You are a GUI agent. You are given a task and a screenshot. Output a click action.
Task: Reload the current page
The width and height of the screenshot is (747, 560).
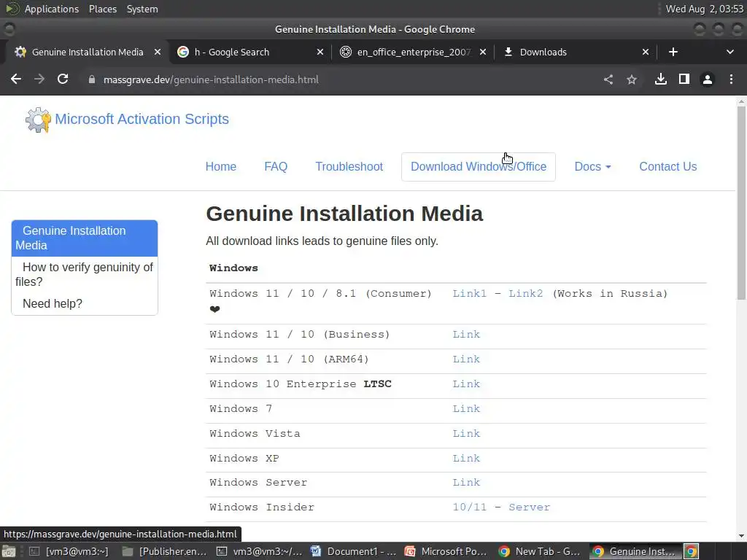pos(63,79)
